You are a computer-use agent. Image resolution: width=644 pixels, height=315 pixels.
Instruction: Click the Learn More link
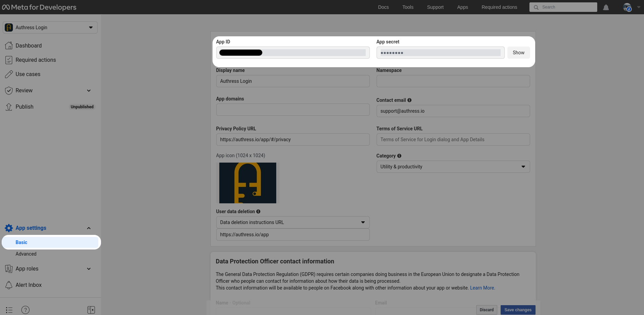coord(482,288)
